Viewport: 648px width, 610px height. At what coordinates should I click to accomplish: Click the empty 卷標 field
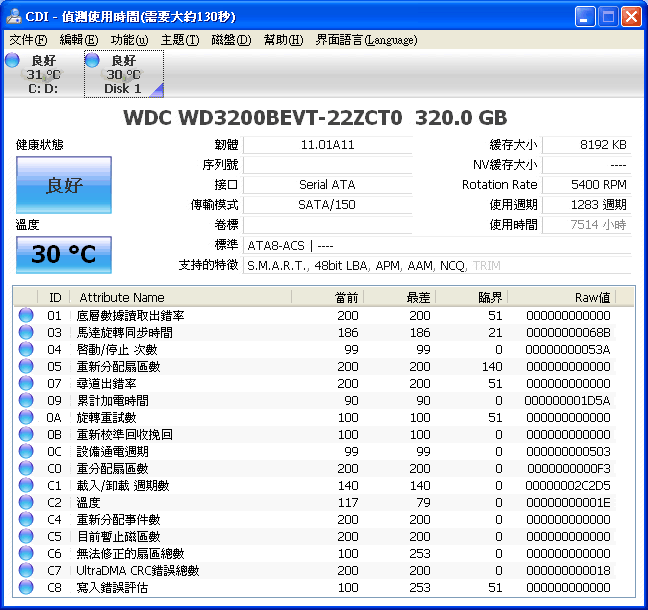coord(327,224)
